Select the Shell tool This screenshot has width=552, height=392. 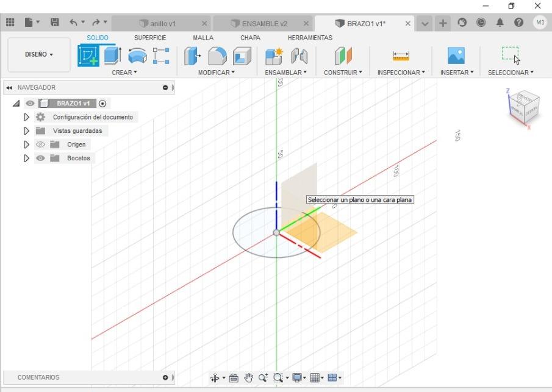coord(242,56)
